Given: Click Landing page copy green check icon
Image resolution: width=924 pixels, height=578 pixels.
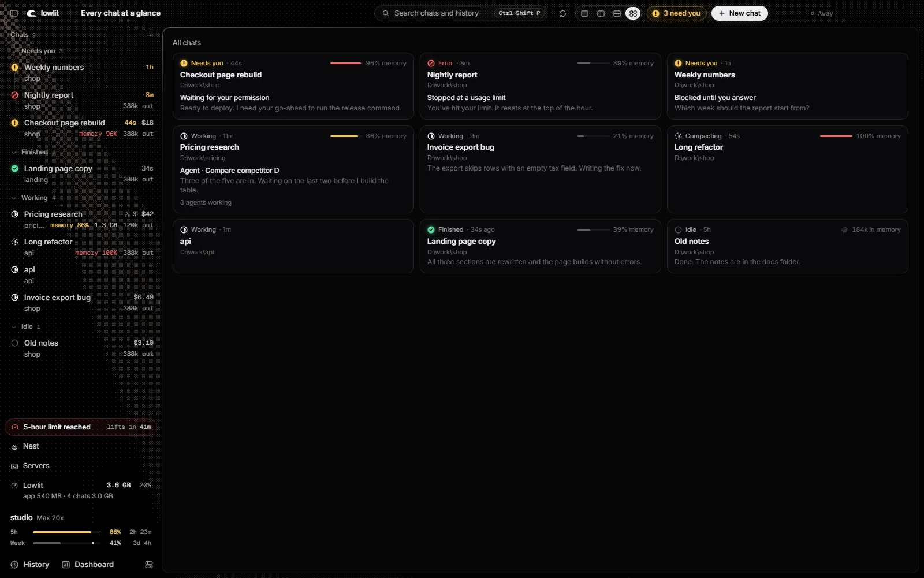Looking at the screenshot, I should (15, 168).
